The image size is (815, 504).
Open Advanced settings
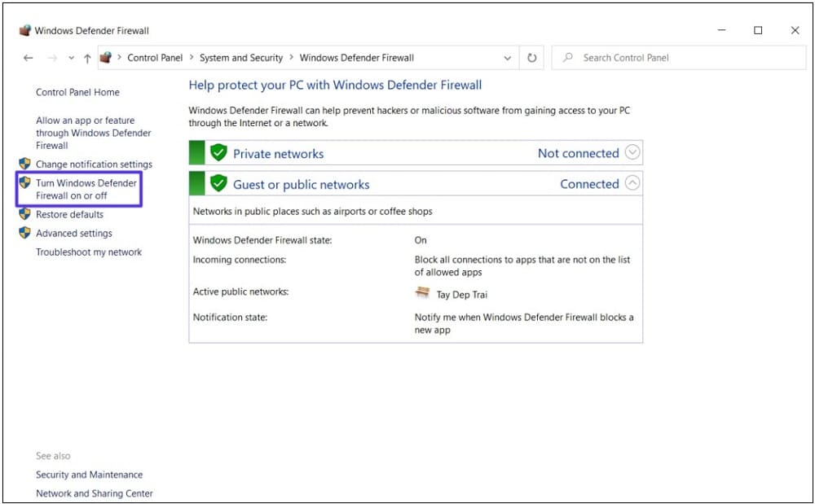pyautogui.click(x=74, y=234)
